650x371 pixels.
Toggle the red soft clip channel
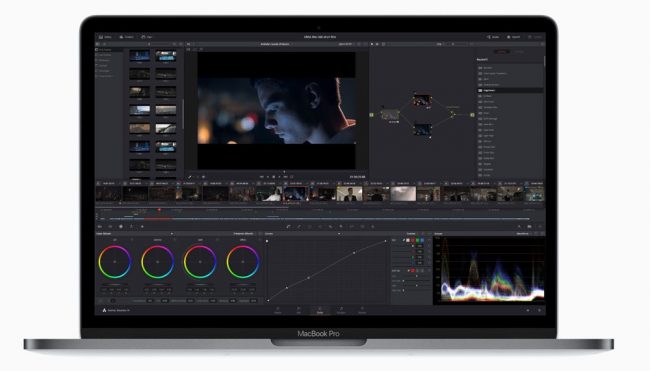(413, 271)
